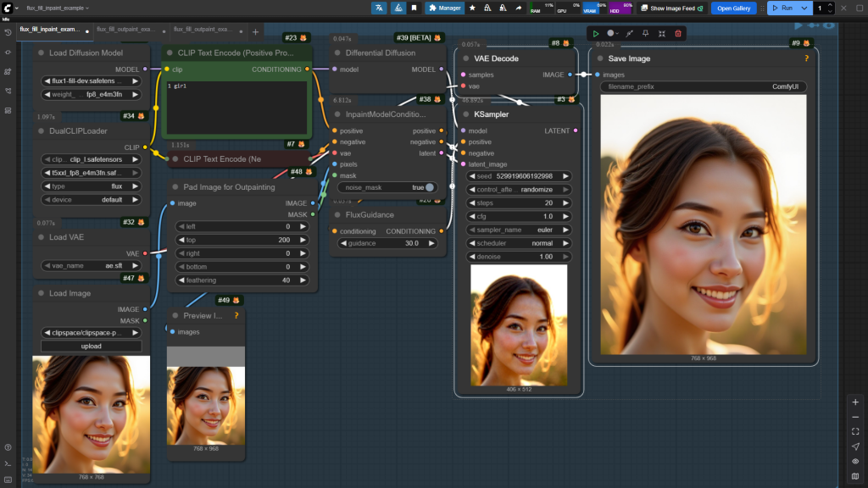Click the pin icon in selection toolbar
This screenshot has height=488, width=868.
[645, 33]
